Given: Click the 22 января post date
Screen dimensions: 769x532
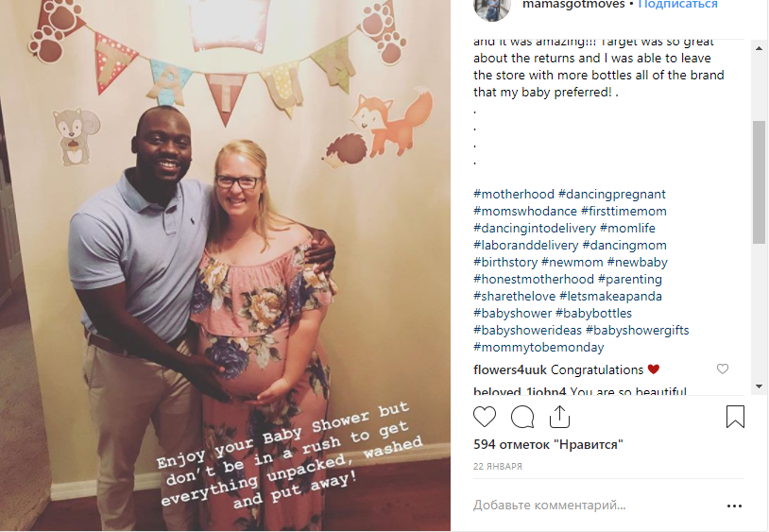Looking at the screenshot, I should coord(497,466).
